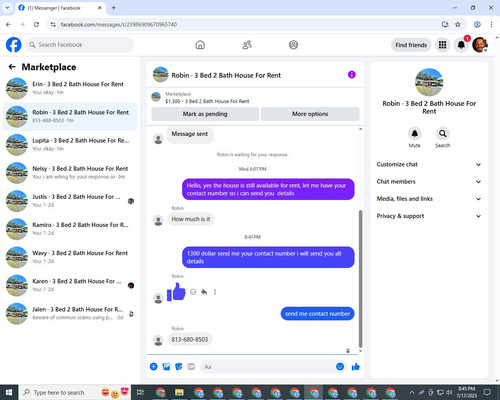Open the emoji picker in composer
The width and height of the screenshot is (500, 400).
pyautogui.click(x=340, y=367)
